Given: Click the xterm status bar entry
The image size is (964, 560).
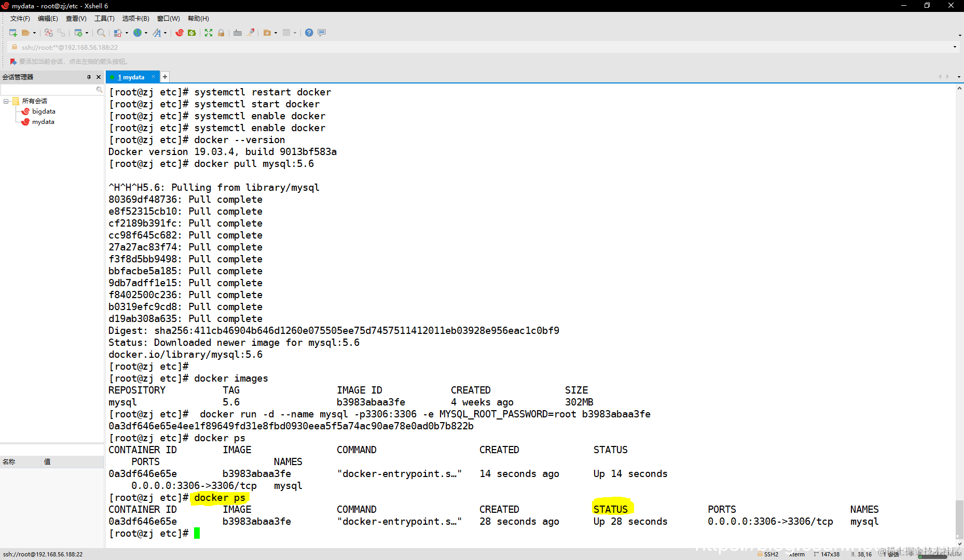Looking at the screenshot, I should (797, 554).
